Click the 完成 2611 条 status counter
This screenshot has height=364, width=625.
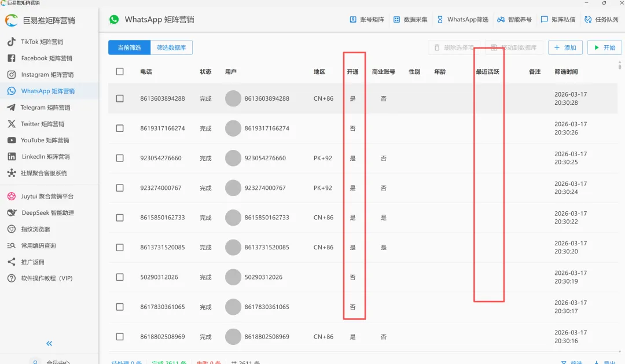(x=168, y=361)
